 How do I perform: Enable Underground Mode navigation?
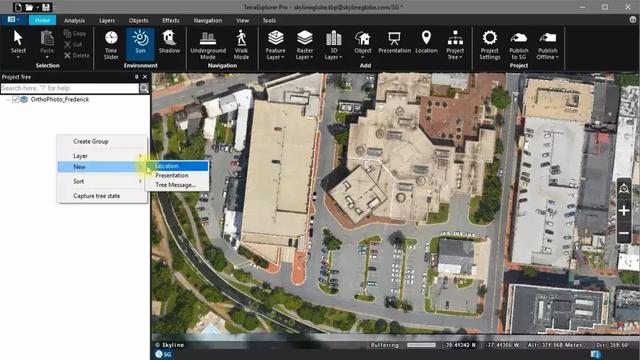coord(208,45)
